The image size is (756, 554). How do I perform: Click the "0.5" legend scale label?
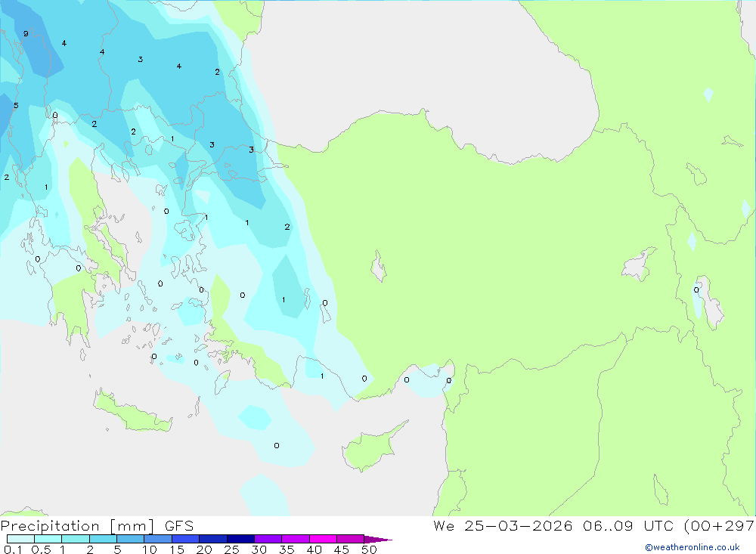tap(41, 549)
